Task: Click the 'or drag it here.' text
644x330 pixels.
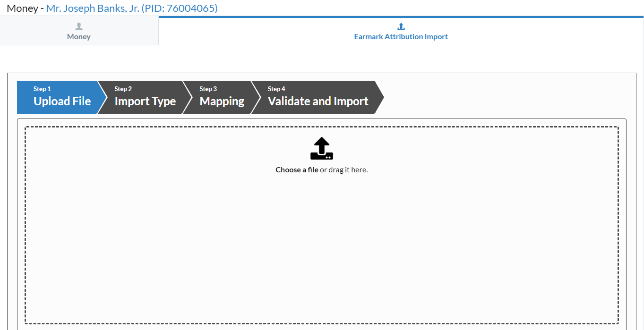Action: pyautogui.click(x=344, y=170)
